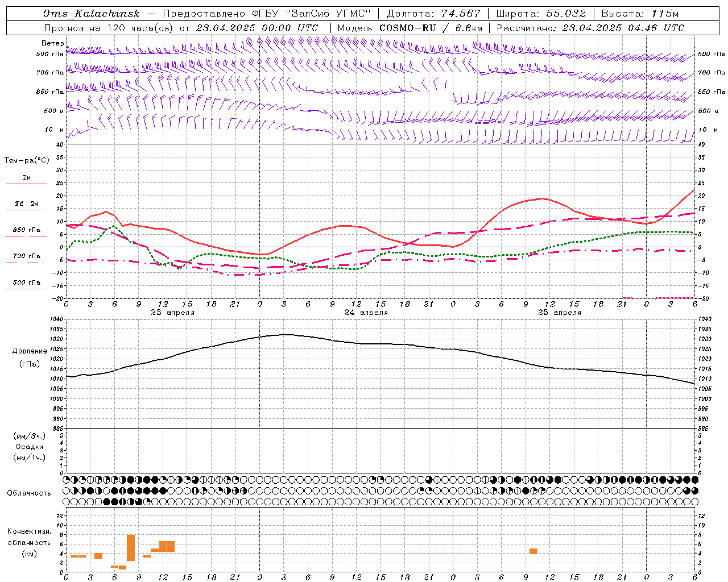Click the Облачность cloud cover label
The width and height of the screenshot is (728, 582).
(x=29, y=493)
